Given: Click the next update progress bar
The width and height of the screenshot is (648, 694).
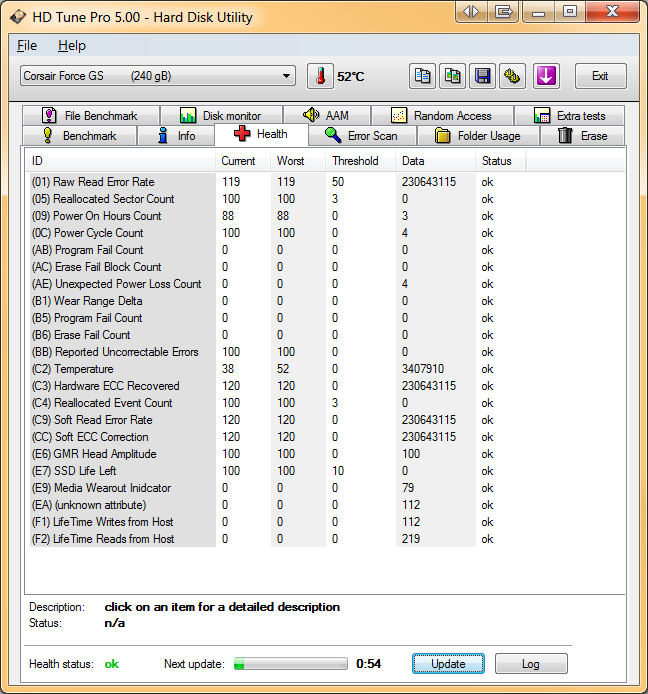Looking at the screenshot, I should 290,664.
